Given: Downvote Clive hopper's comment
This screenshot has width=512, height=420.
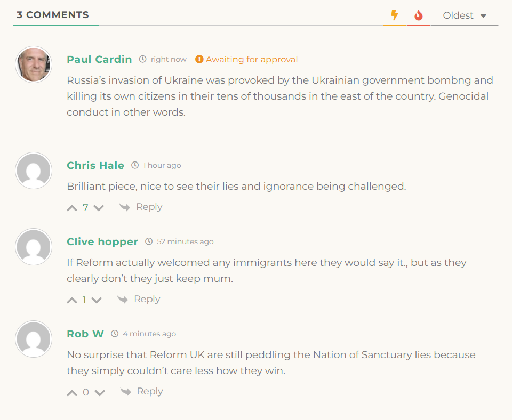Looking at the screenshot, I should pyautogui.click(x=97, y=300).
